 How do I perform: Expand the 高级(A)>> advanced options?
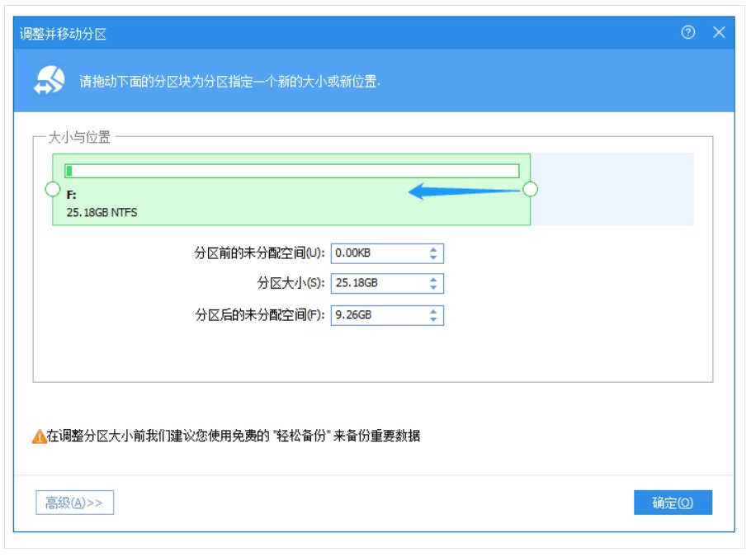pos(74,503)
